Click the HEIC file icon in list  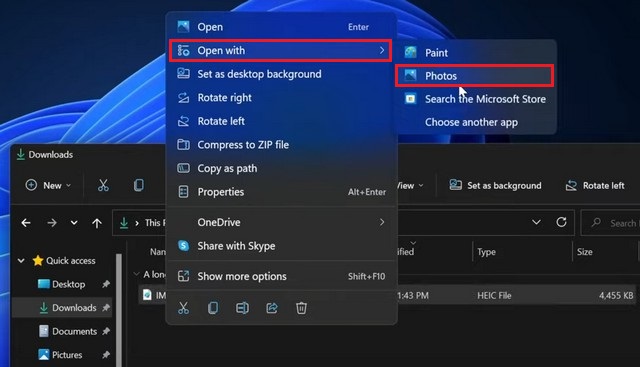click(x=147, y=295)
